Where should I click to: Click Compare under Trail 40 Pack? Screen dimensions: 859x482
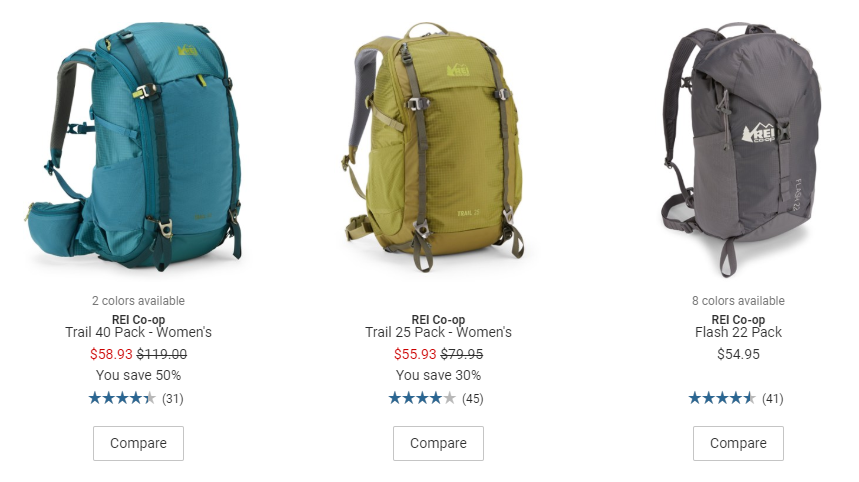point(138,443)
